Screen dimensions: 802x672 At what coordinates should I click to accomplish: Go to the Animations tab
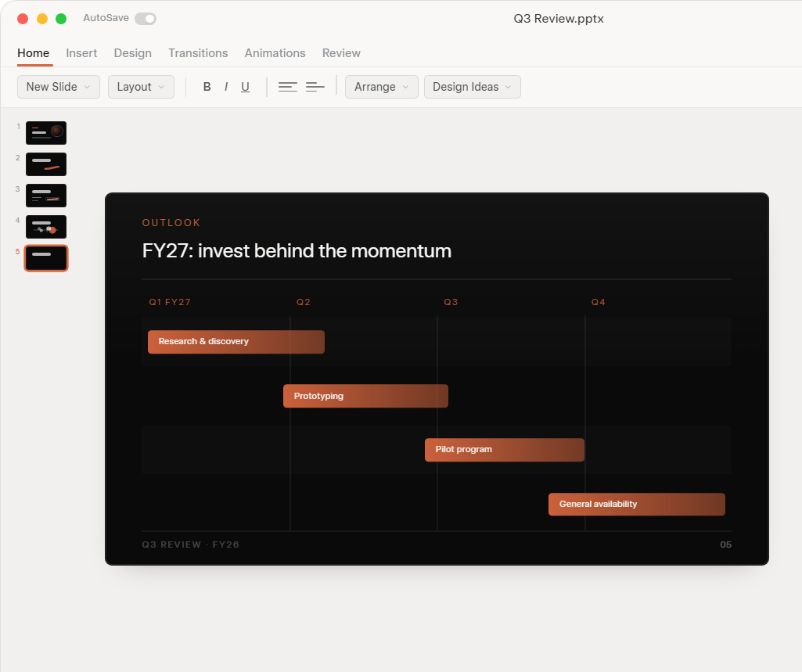tap(275, 53)
